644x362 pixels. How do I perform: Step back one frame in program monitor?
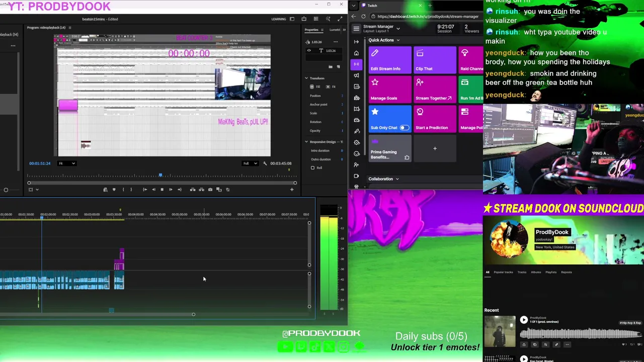(x=153, y=190)
